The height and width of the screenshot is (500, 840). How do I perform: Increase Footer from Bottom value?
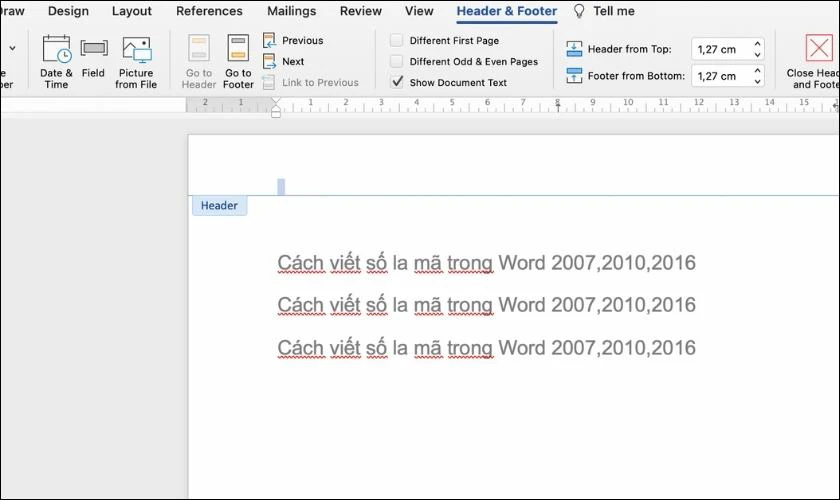click(757, 71)
